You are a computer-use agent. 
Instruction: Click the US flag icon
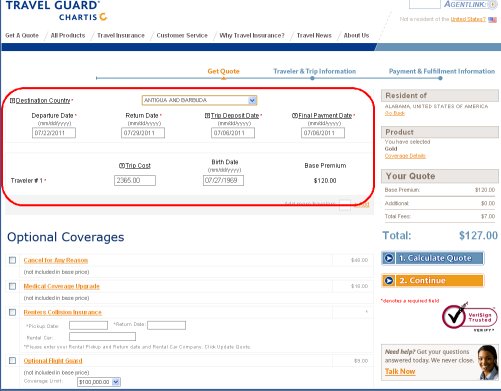(492, 20)
